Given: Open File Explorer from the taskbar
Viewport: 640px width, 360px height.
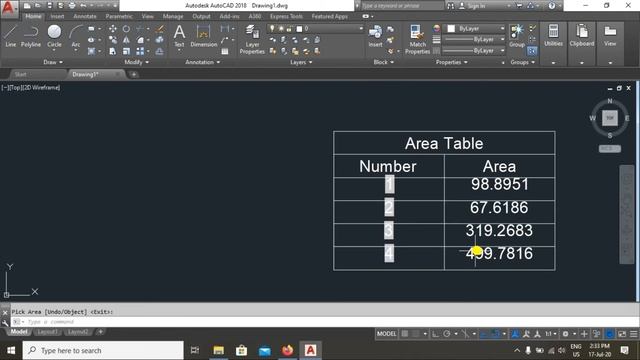Looking at the screenshot, I should point(218,350).
